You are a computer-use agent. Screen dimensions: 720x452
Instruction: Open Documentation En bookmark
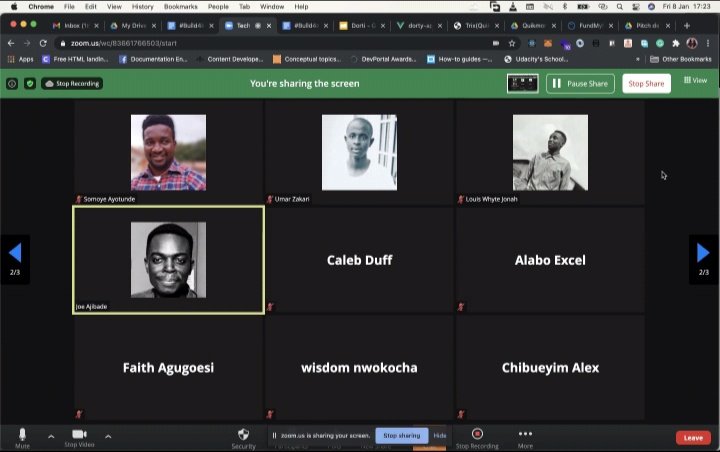pos(153,59)
